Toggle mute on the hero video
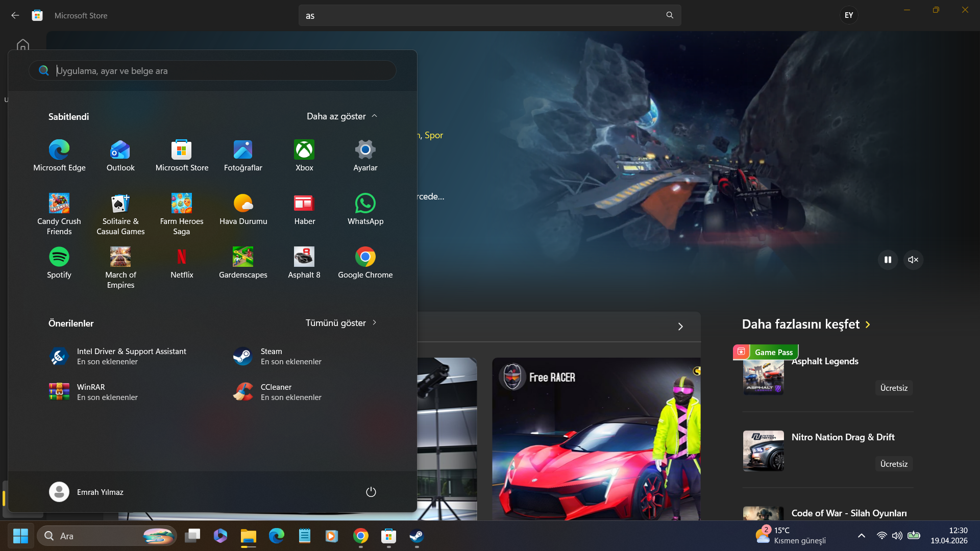 913,260
